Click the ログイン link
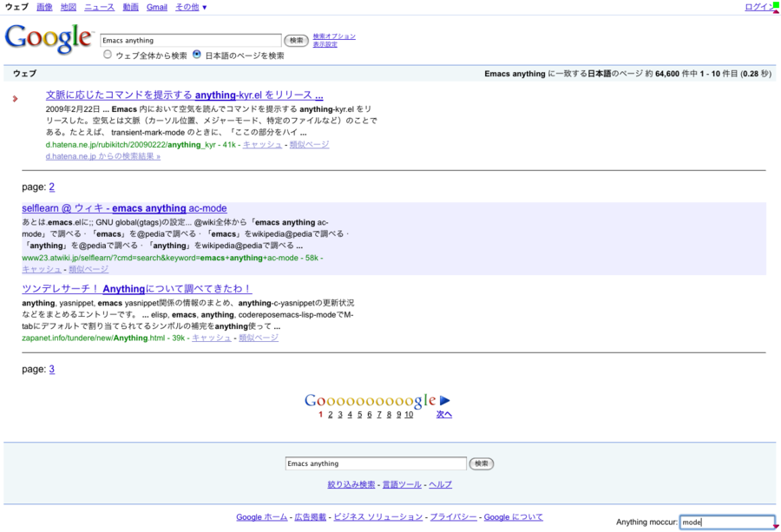Image resolution: width=781 pixels, height=532 pixels. 758,7
